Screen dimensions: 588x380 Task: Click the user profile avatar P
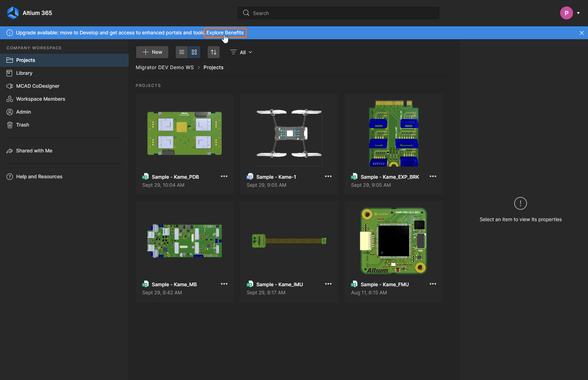(566, 13)
